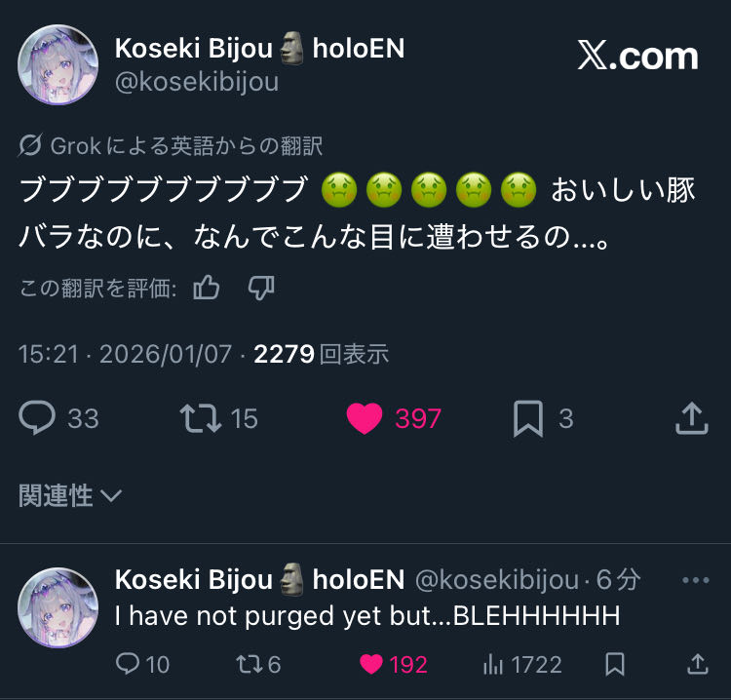731x700 pixels.
Task: Rate the Grok translation thumbs up
Action: click(206, 288)
